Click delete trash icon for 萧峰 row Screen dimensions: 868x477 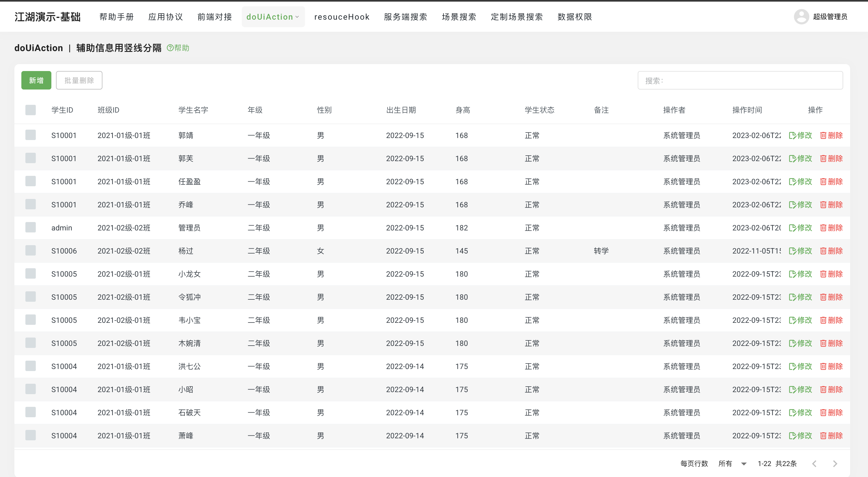click(823, 435)
